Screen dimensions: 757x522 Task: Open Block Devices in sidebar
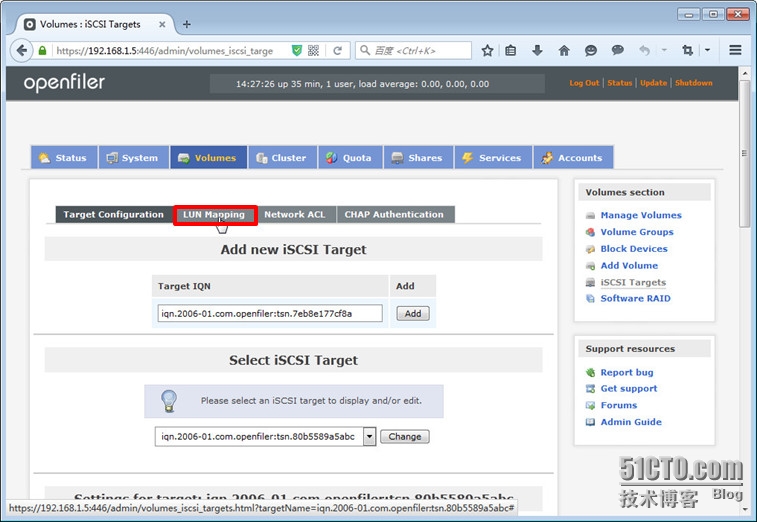634,249
